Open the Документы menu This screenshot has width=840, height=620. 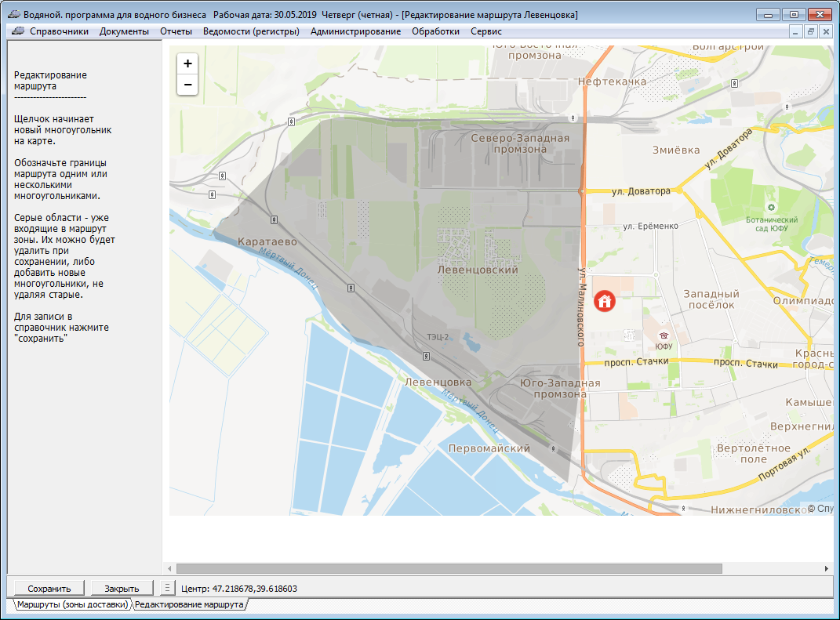[124, 31]
